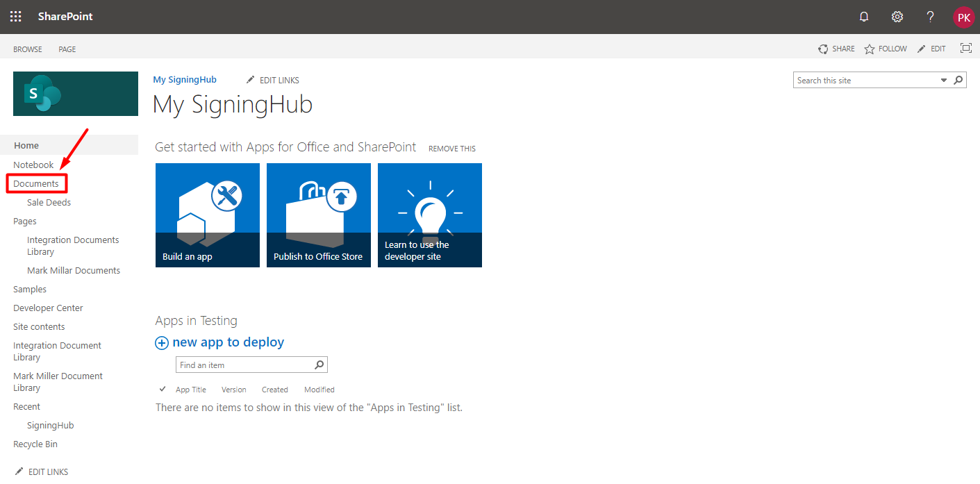Click REMOVE THIS link

coord(451,149)
